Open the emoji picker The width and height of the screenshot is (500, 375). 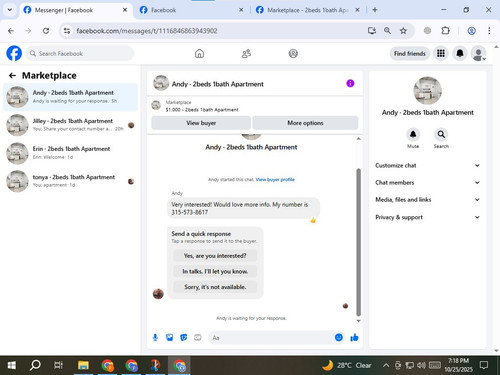[339, 337]
